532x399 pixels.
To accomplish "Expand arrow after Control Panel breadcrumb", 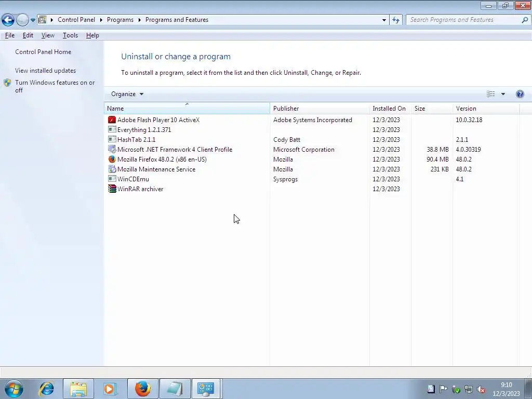I will coord(101,20).
